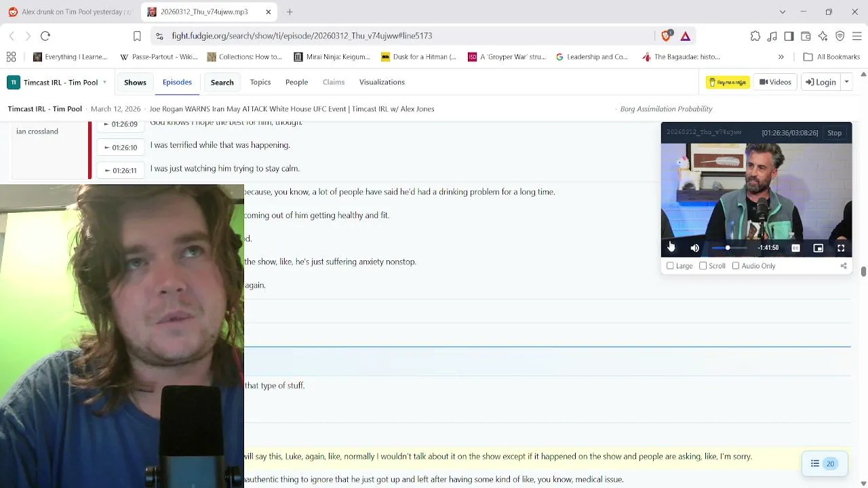This screenshot has height=488, width=868.
Task: Open Brave VPN shield icon
Action: [840, 36]
